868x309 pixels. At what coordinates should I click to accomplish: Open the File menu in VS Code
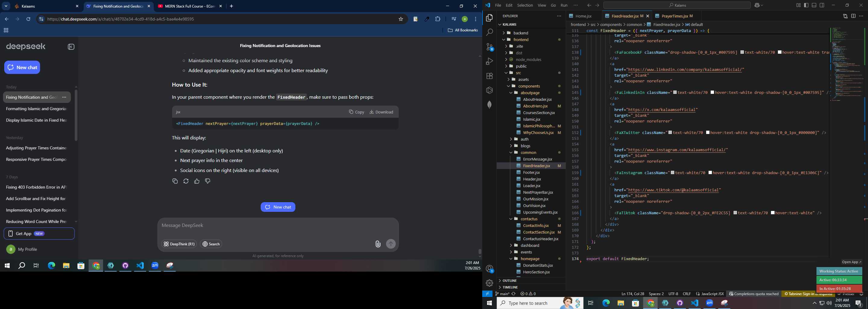498,5
